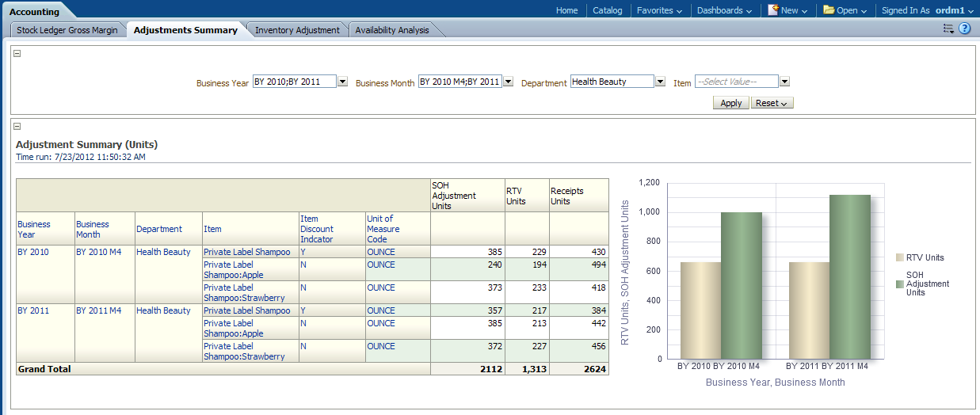
Task: Click the Time run timestamp text
Action: coord(81,157)
